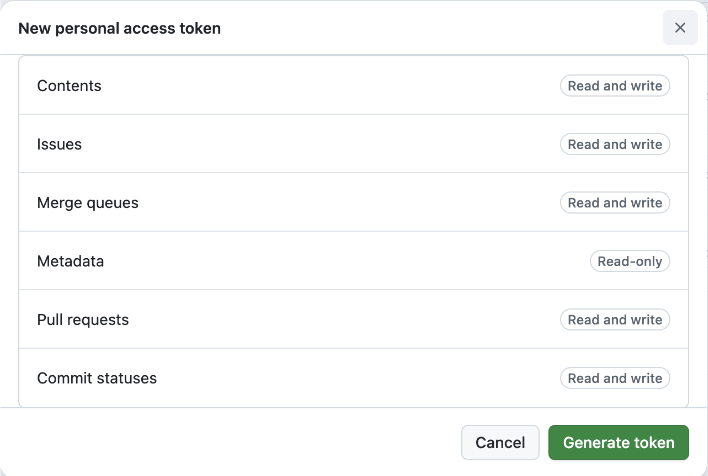Select the Pull requests Read and write badge
This screenshot has width=708, height=476.
pyautogui.click(x=614, y=320)
